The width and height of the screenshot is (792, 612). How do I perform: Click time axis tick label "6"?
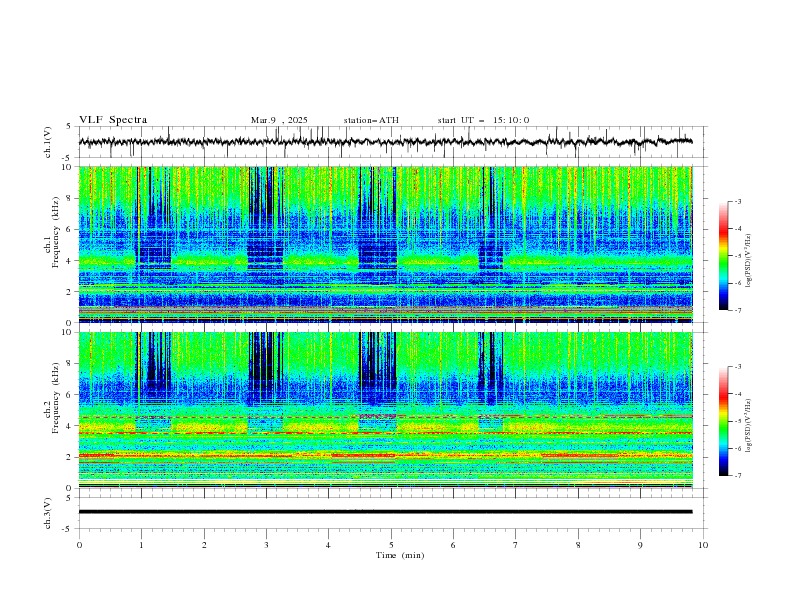coord(453,545)
